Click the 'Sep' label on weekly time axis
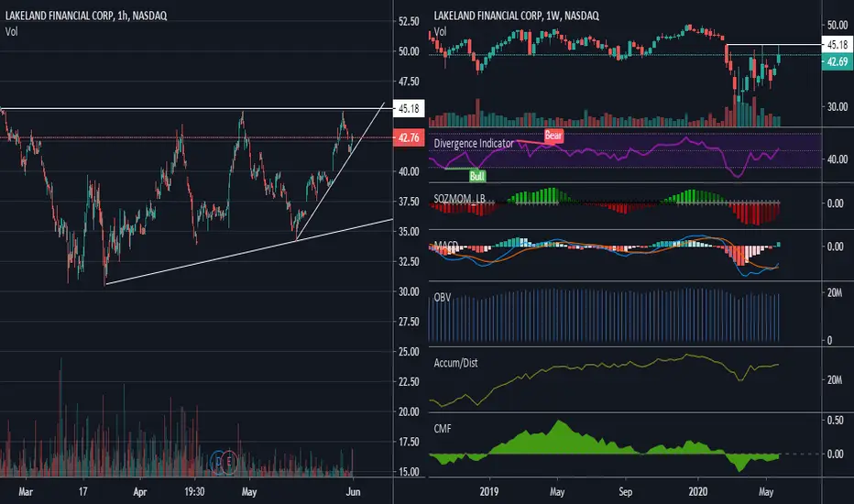The image size is (854, 504). pos(625,491)
